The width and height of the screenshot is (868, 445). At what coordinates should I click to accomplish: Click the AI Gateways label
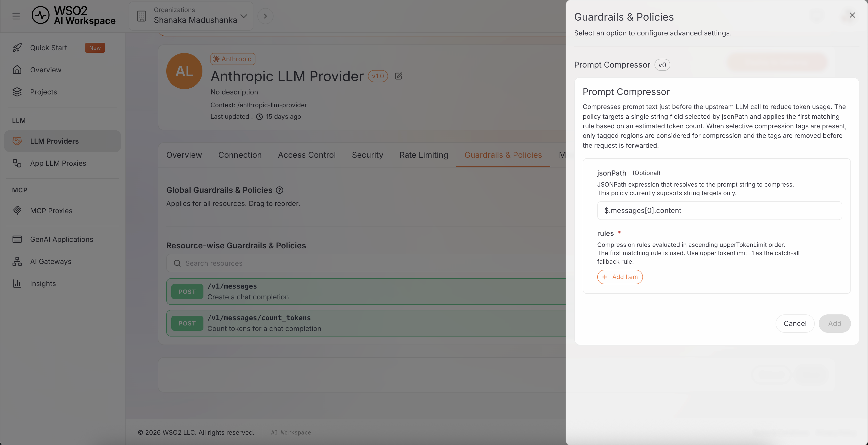tap(50, 261)
